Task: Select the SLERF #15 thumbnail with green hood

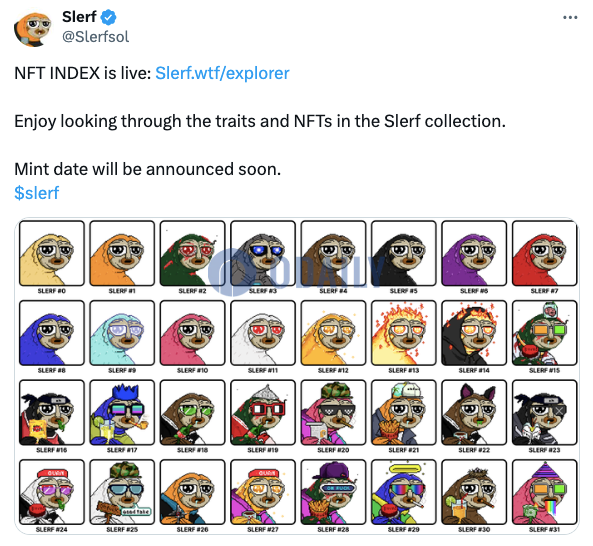Action: 545,333
